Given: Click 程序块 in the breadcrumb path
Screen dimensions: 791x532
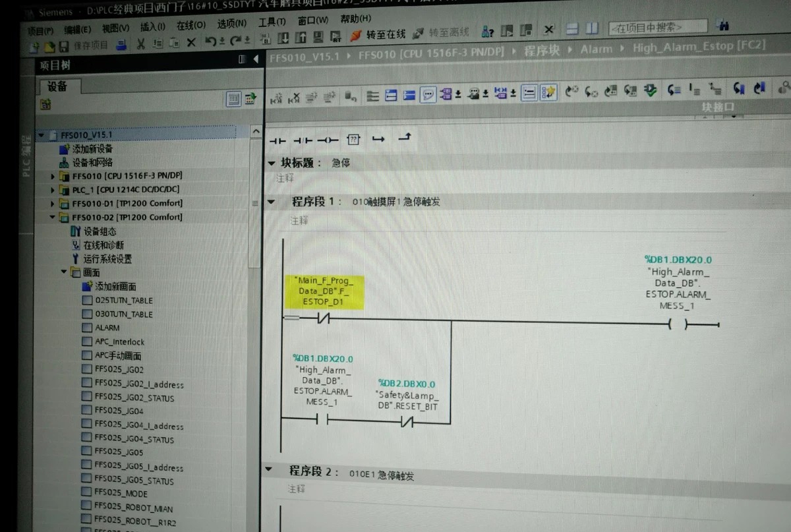Looking at the screenshot, I should point(541,50).
